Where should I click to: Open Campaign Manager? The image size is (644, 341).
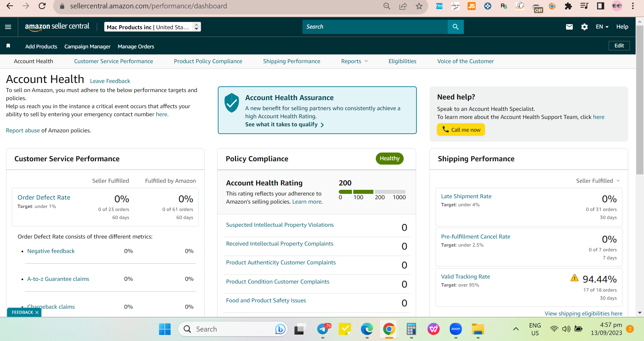click(87, 46)
